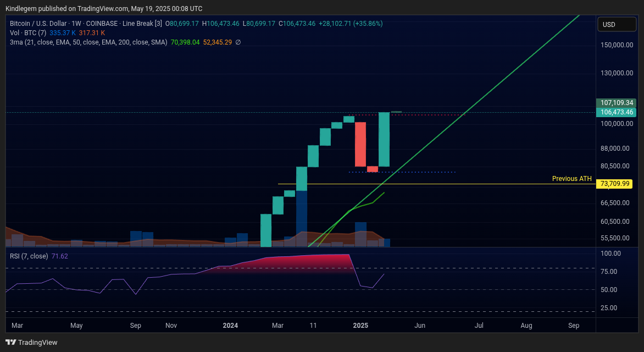Click the Nov label on time axis
The image size is (644, 352).
point(171,325)
